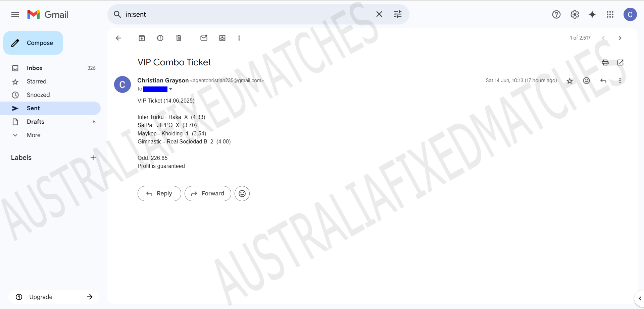Open the Starred folder

click(50, 81)
